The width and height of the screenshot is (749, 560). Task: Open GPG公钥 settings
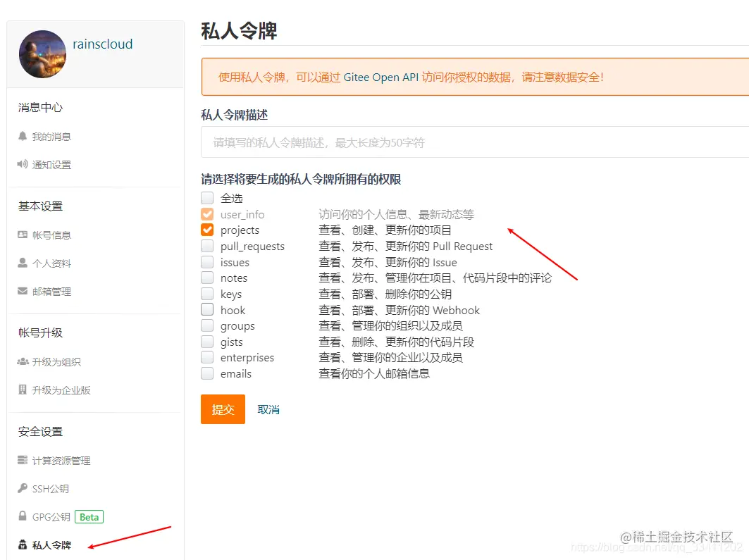tap(51, 517)
